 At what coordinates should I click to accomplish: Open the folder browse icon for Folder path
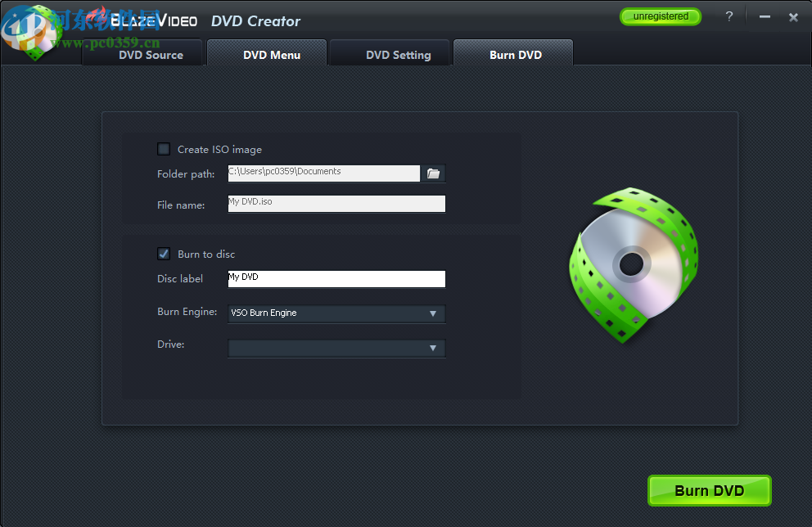[433, 173]
